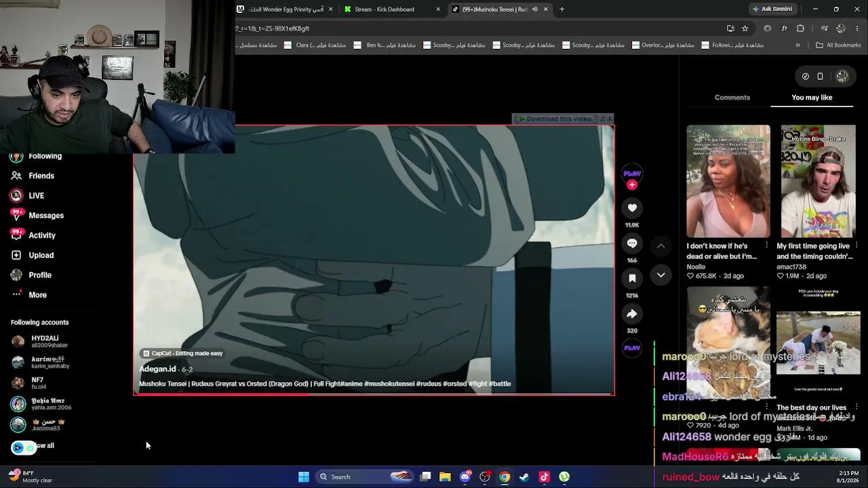Screen dimensions: 868x488
Task: Open a new browser tab
Action: (562, 9)
